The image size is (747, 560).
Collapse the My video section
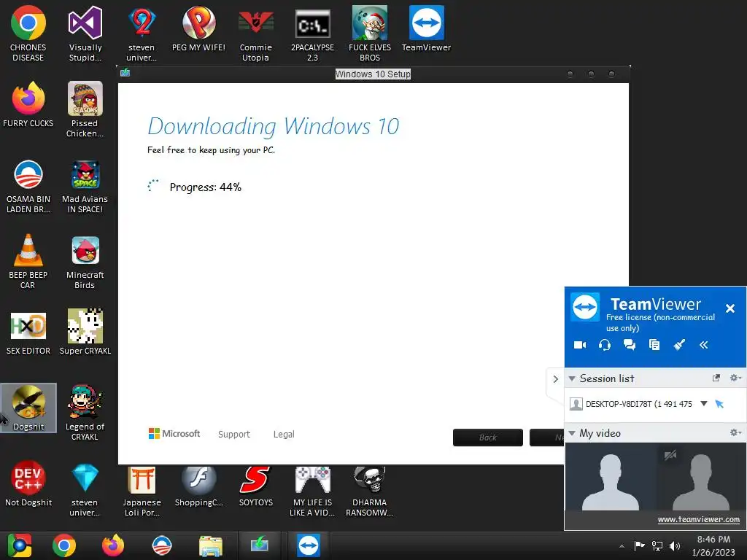pos(572,433)
